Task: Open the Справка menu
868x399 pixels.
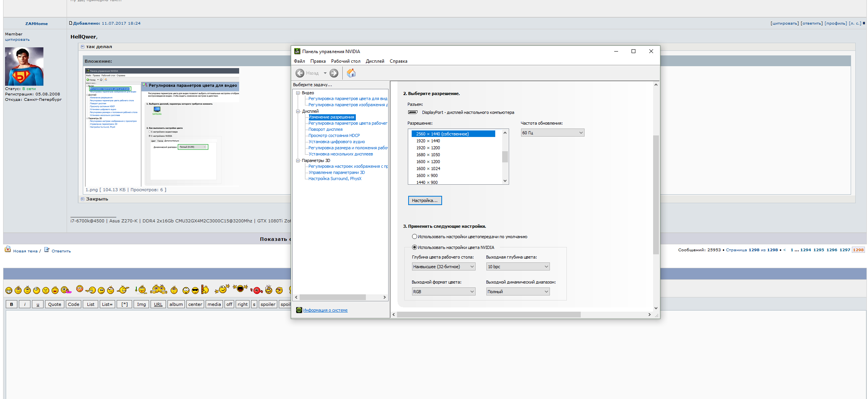Action: [x=398, y=61]
